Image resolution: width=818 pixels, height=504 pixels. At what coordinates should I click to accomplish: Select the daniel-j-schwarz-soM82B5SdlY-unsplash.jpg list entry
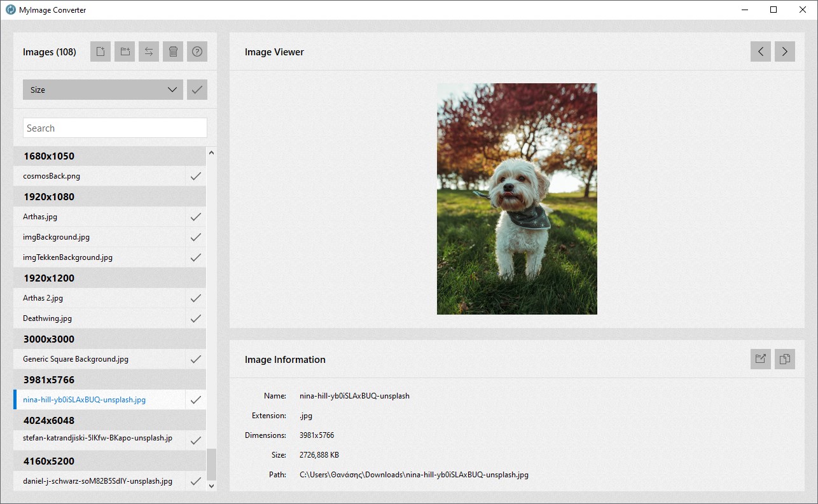(x=100, y=481)
